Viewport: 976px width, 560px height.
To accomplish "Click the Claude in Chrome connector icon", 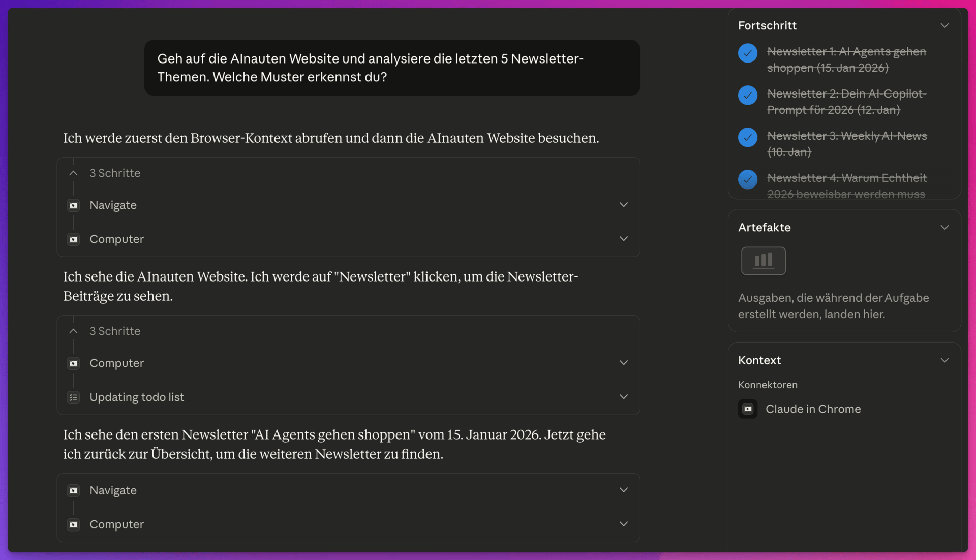I will pyautogui.click(x=748, y=409).
